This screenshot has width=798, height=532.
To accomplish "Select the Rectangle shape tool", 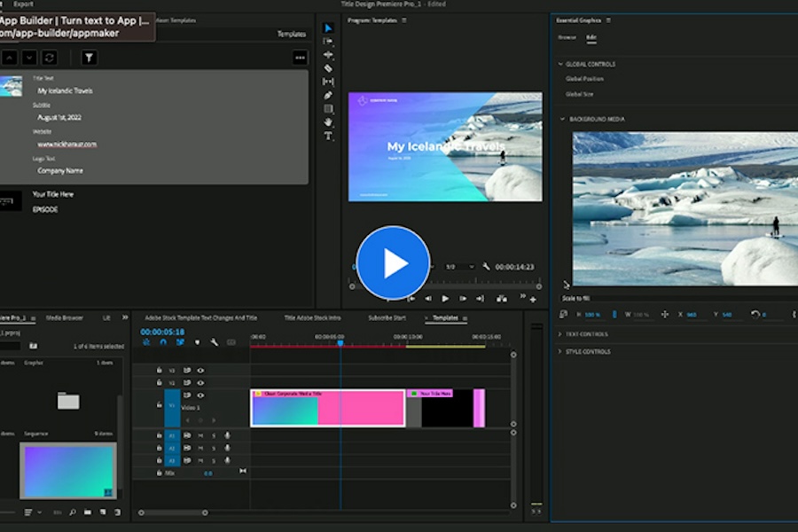I will tap(328, 109).
